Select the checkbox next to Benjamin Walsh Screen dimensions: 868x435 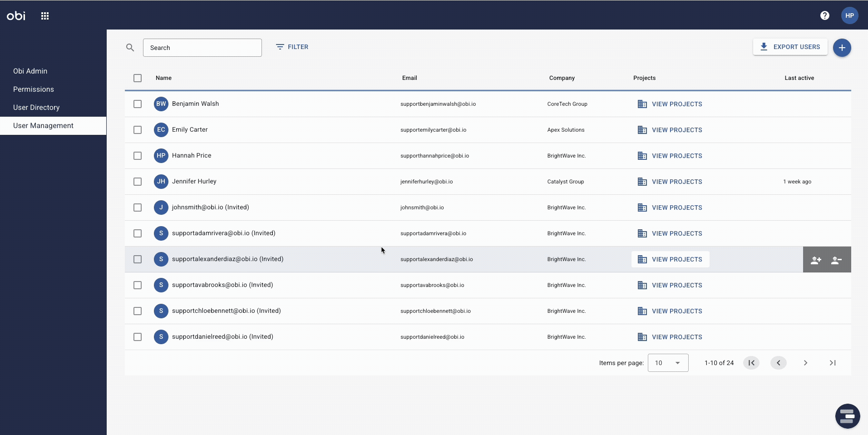[x=137, y=104]
